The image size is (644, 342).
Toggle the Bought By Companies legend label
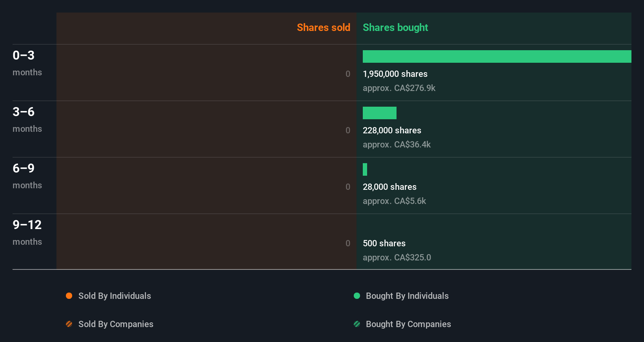tap(408, 324)
